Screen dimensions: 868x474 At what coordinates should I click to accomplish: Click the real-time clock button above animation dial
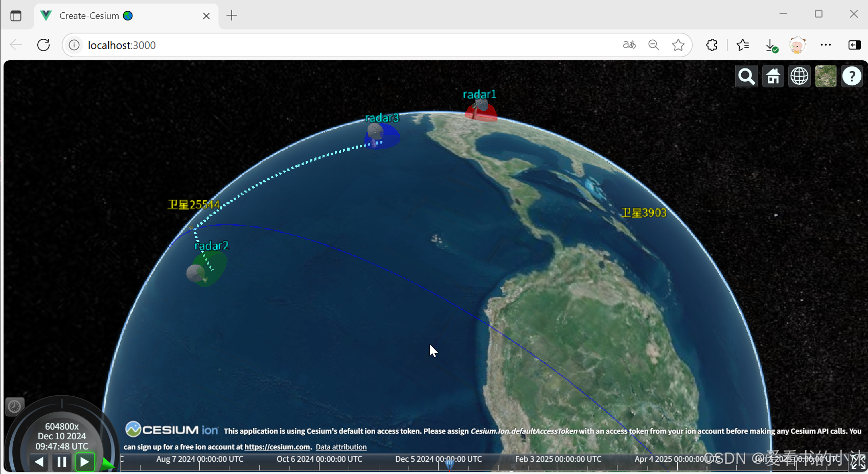(x=14, y=407)
